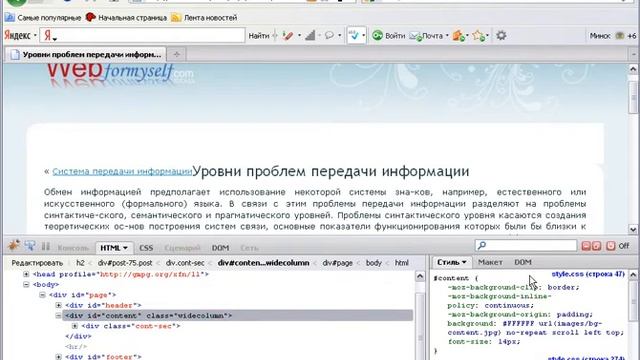Click the Yandex bar star favorites icon
Image resolution: width=640 pixels, height=360 pixels.
[x=478, y=36]
